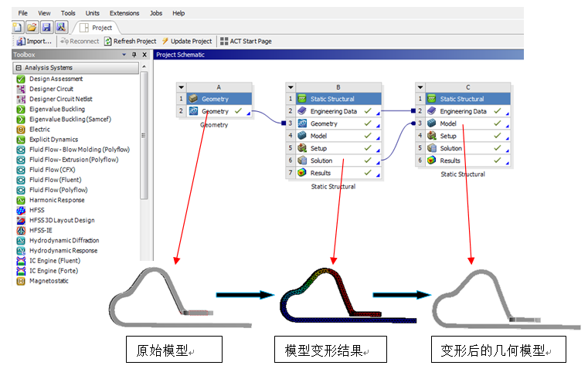
Task: Select the Harmonic Response icon
Action: [x=21, y=201]
